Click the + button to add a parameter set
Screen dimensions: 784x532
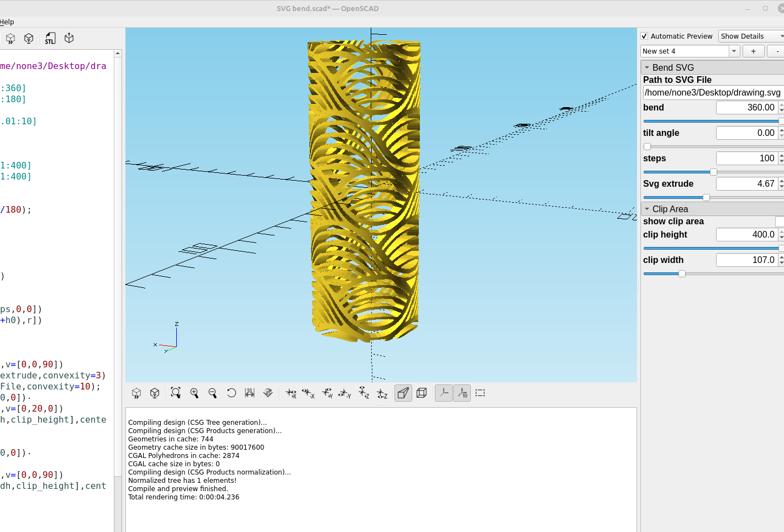click(753, 51)
